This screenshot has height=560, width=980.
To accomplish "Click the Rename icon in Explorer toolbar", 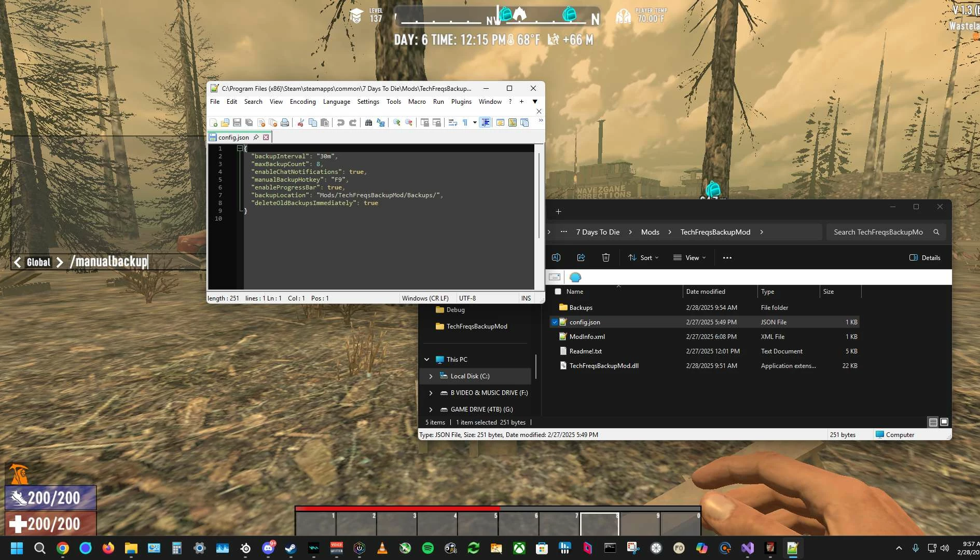I will pyautogui.click(x=556, y=257).
